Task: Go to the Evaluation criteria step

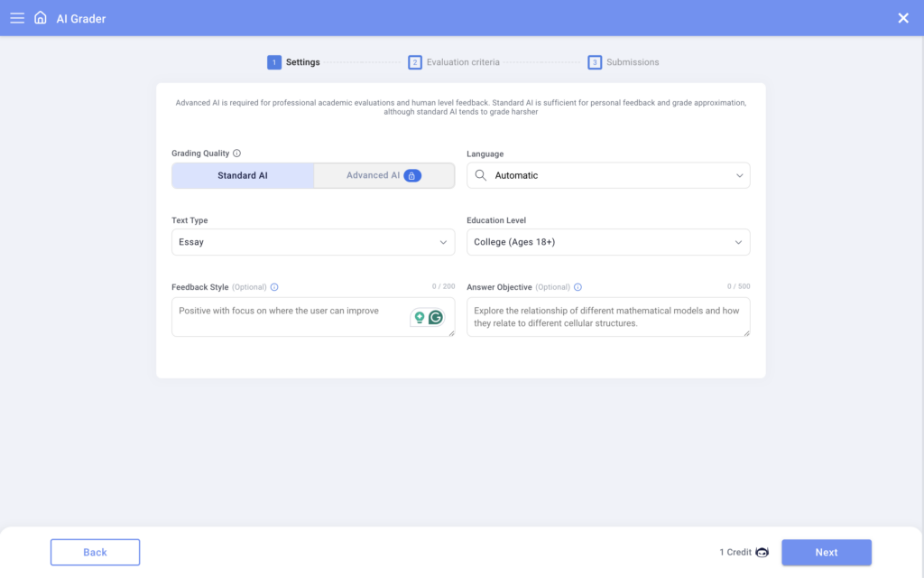Action: coord(457,61)
